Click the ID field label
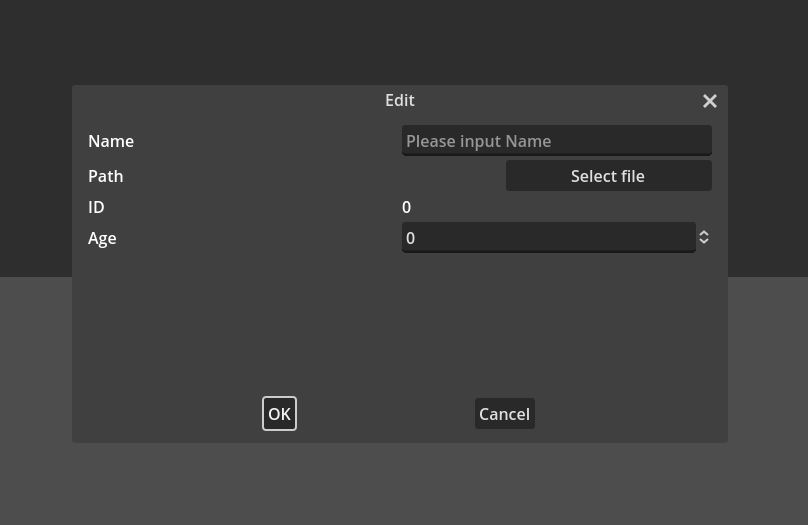Viewport: 808px width, 525px height. [x=96, y=208]
